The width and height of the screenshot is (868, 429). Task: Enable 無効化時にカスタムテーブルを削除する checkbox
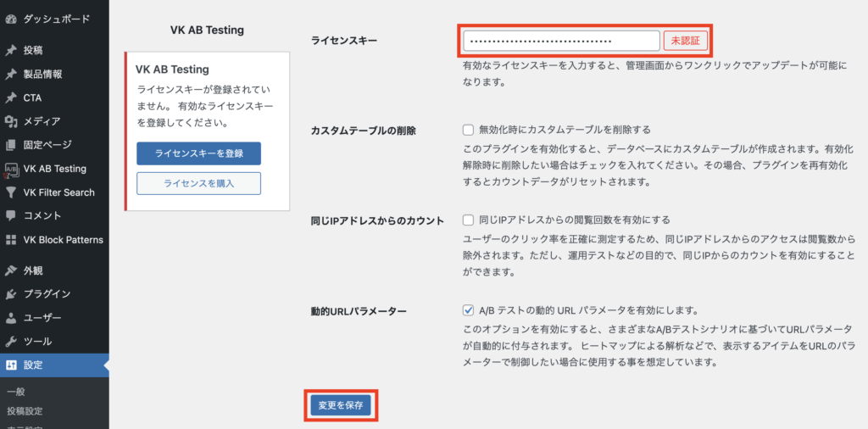[x=468, y=130]
